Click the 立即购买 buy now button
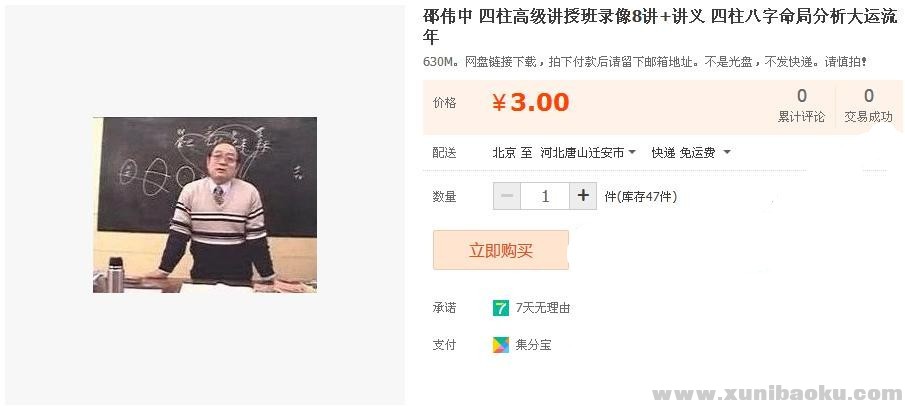Screen dimensions: 905x406 click(501, 250)
